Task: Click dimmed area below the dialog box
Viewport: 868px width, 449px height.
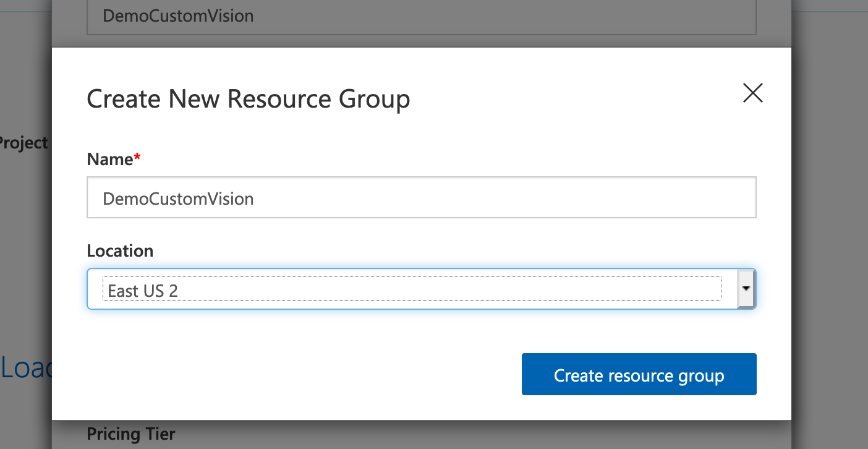Action: click(433, 435)
